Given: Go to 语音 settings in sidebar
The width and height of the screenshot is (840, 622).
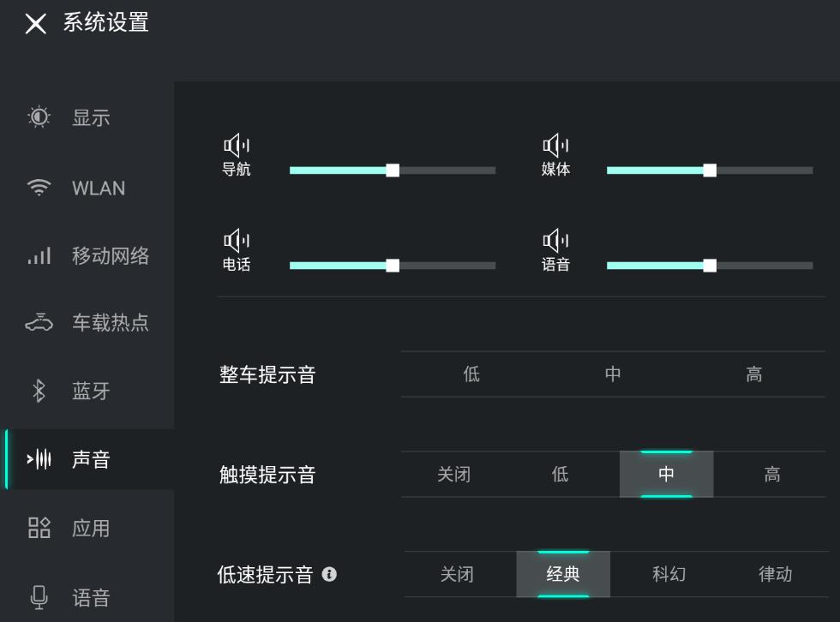Looking at the screenshot, I should click(90, 597).
